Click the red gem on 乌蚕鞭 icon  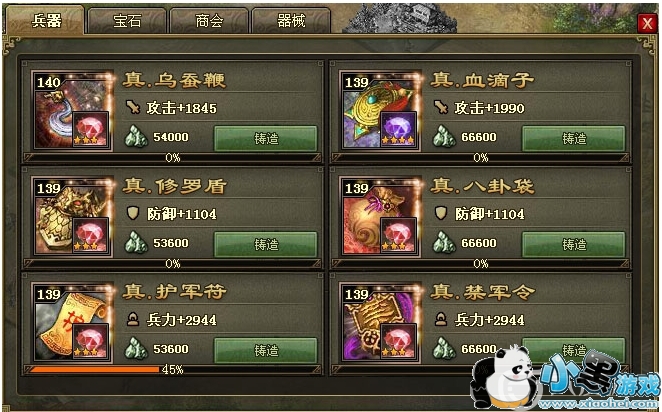pyautogui.click(x=90, y=129)
